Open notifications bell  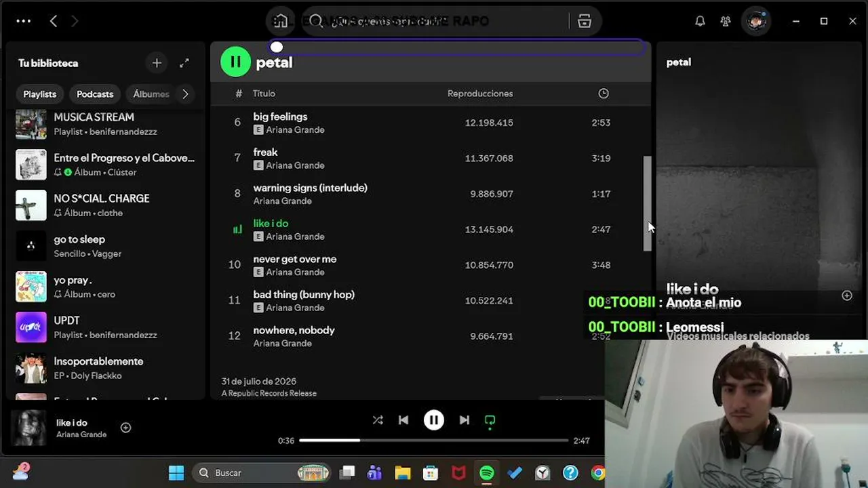tap(700, 21)
